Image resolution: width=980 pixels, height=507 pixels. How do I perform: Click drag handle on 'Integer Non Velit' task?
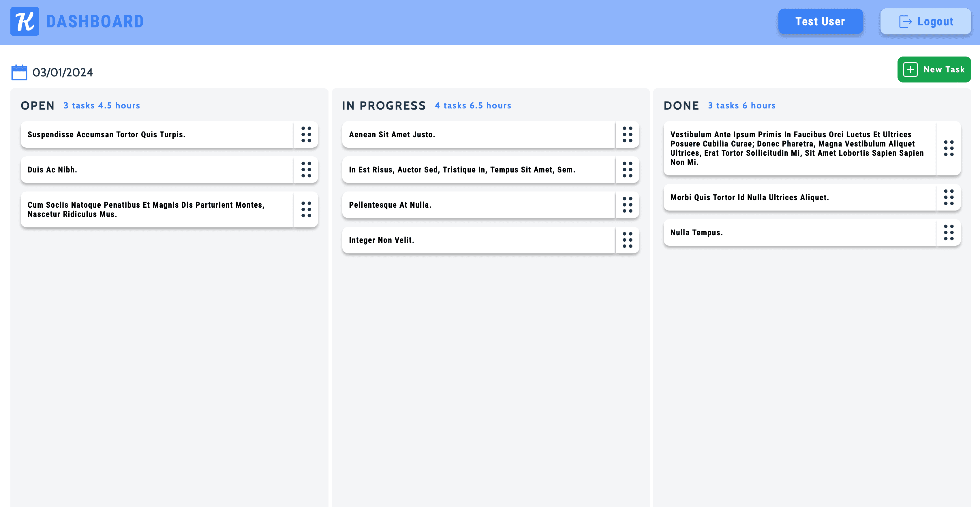point(627,240)
